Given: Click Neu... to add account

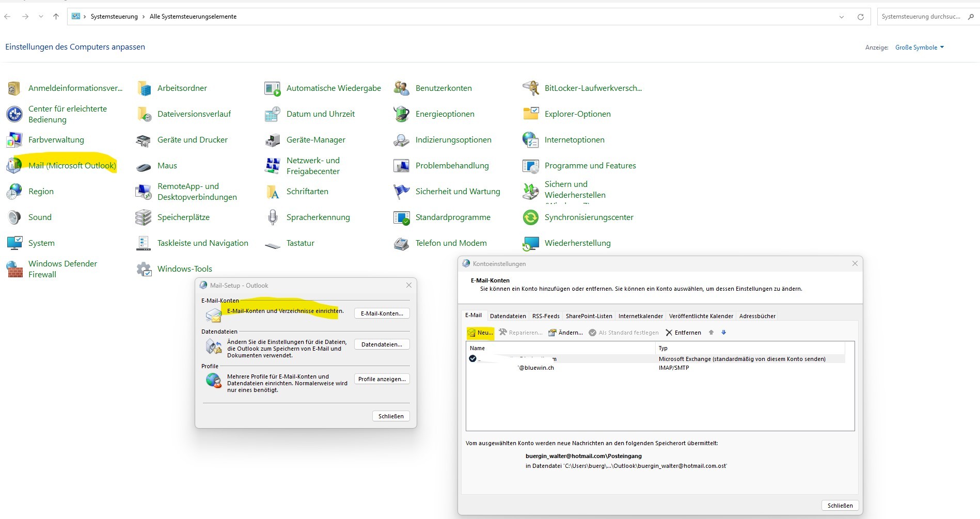Looking at the screenshot, I should point(480,333).
